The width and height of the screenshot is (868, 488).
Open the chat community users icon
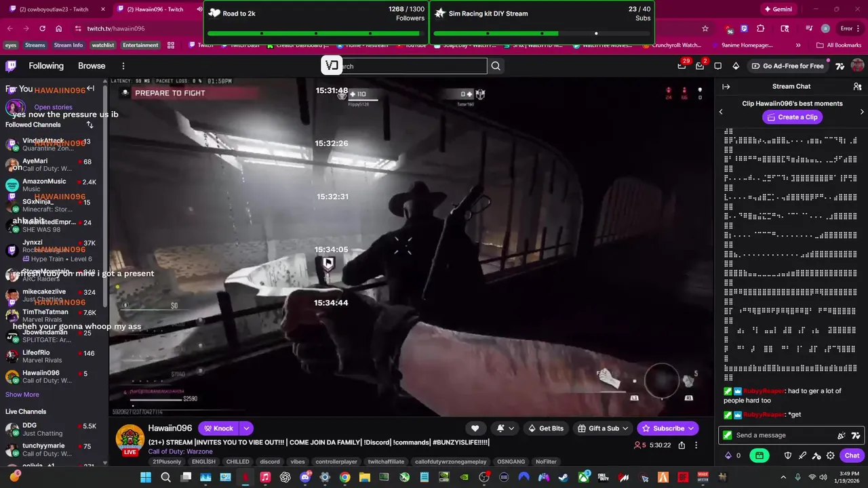click(857, 87)
